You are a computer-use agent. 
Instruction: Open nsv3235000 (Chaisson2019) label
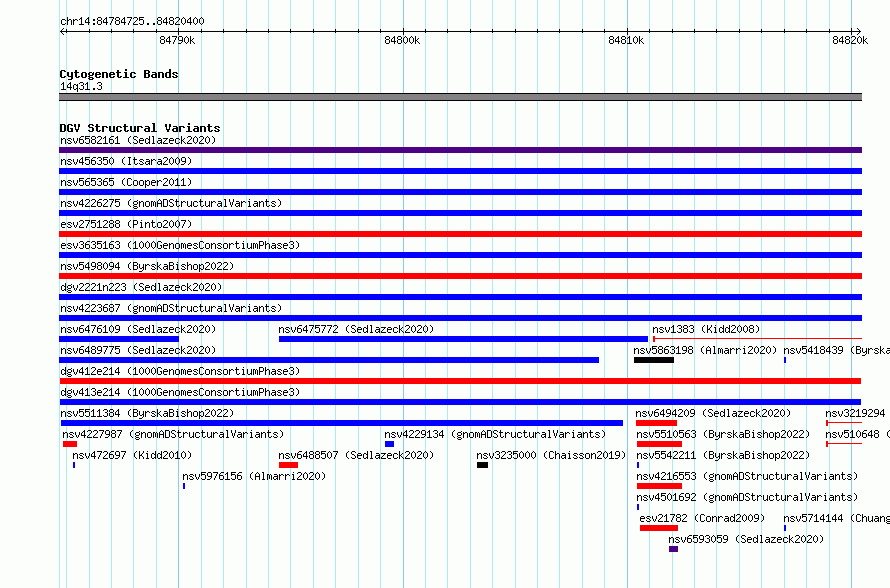click(x=551, y=455)
